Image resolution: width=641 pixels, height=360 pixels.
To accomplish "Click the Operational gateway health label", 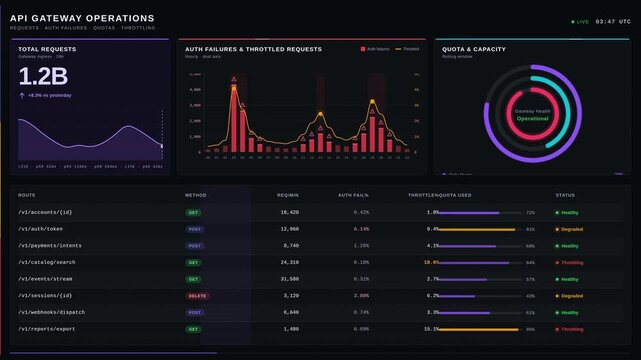I will click(x=533, y=119).
